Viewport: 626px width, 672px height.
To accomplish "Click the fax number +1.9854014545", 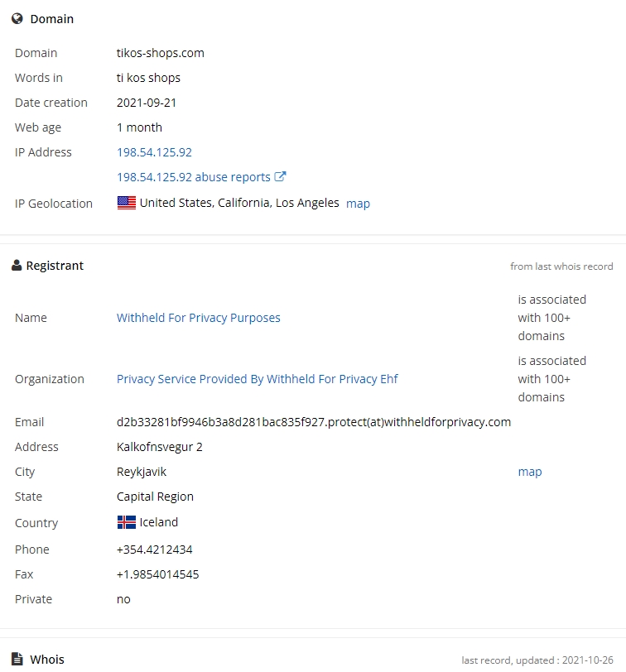I will [x=158, y=574].
